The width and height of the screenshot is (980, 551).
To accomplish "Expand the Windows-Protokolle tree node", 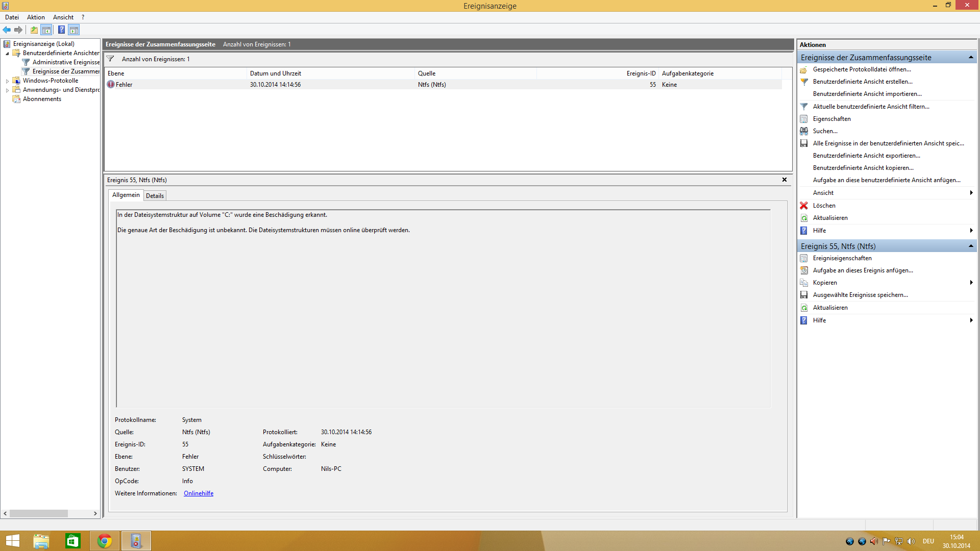I will (x=7, y=81).
